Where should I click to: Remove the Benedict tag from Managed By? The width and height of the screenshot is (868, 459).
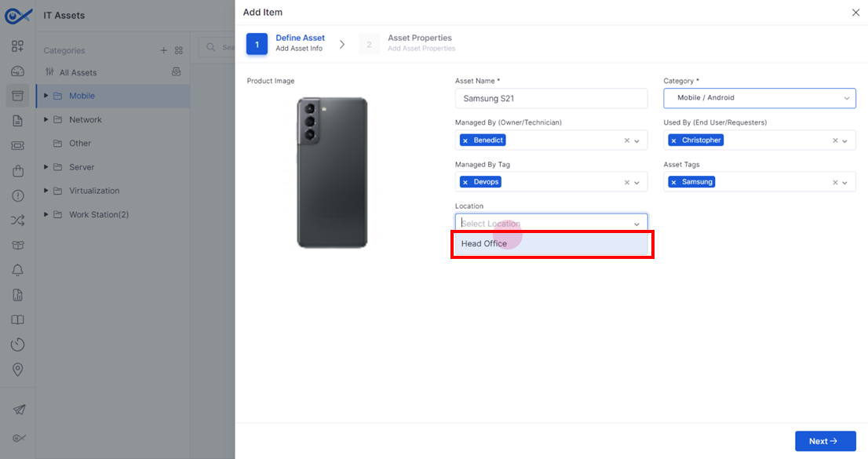tap(465, 140)
